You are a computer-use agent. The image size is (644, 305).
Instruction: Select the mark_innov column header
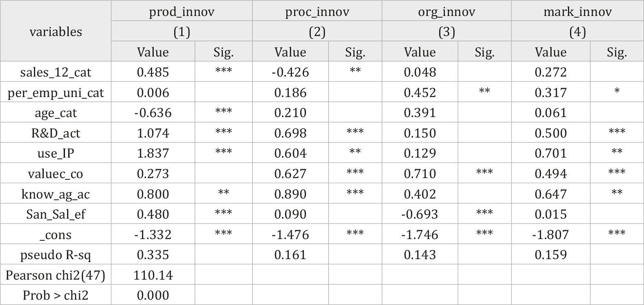click(577, 11)
